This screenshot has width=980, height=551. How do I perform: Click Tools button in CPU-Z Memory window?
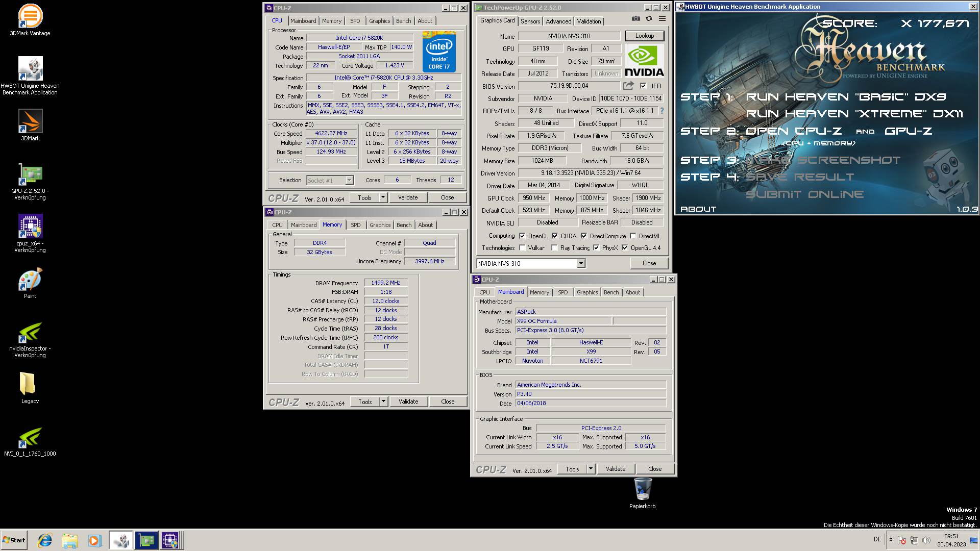[365, 402]
